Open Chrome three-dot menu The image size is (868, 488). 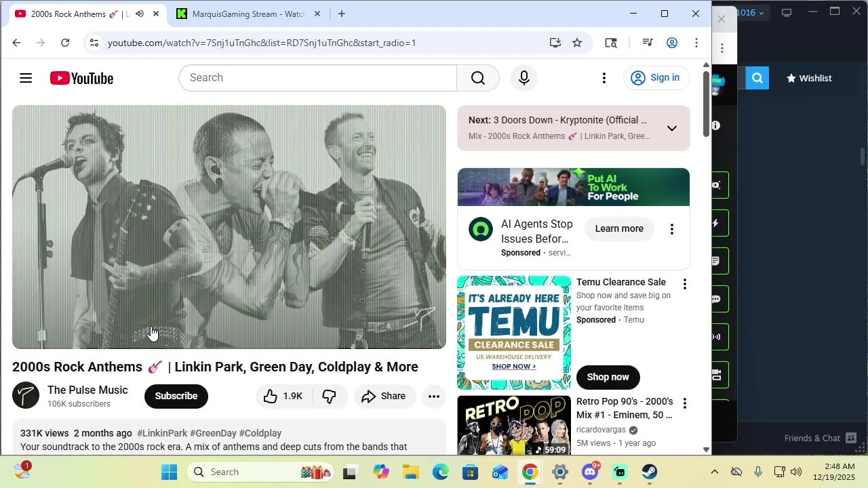coord(696,43)
